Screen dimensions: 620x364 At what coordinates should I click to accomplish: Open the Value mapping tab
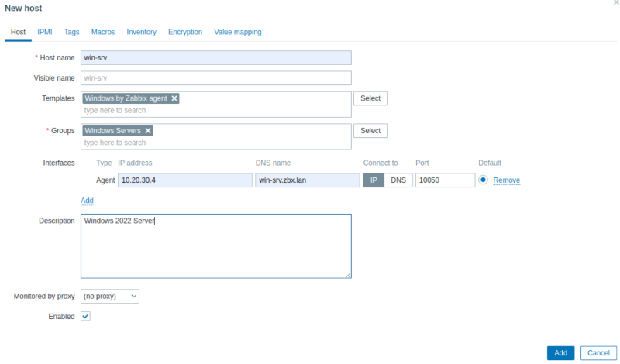click(x=238, y=32)
